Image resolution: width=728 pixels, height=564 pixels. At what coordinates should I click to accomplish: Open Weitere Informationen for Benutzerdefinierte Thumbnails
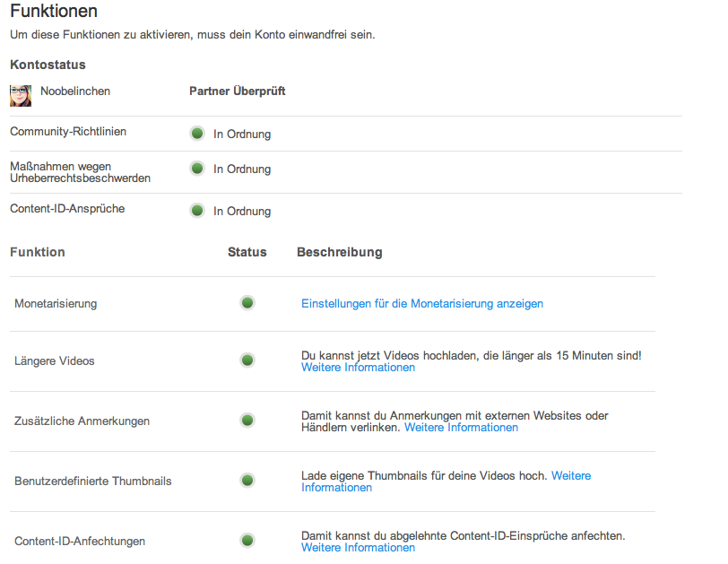pyautogui.click(x=570, y=475)
